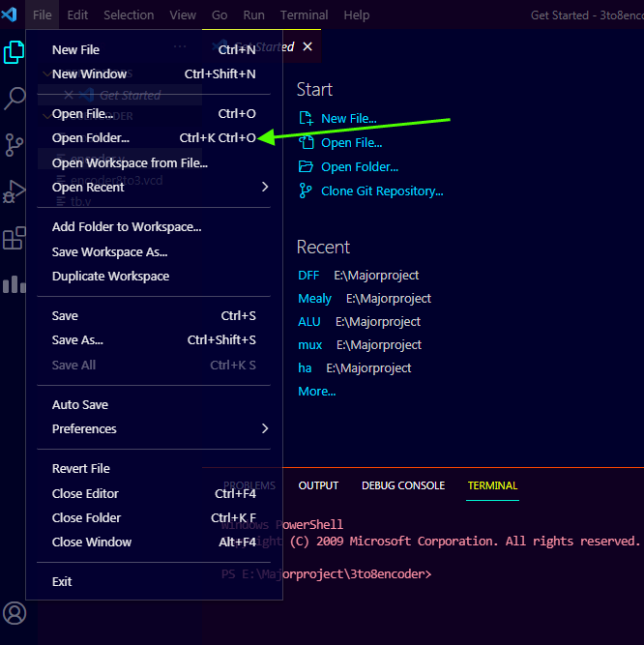Image resolution: width=644 pixels, height=645 pixels.
Task: Open the Accounts icon at sidebar bottom
Action: coord(15,613)
